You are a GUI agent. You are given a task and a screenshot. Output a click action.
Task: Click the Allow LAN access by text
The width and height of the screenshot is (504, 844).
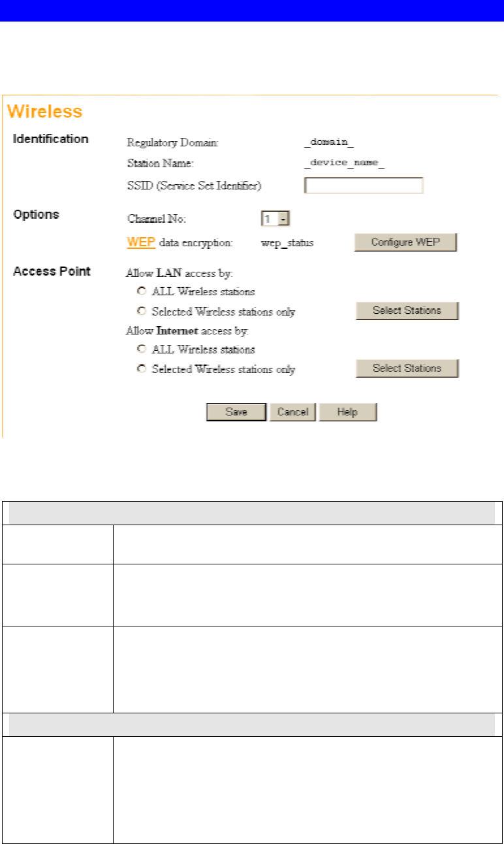pyautogui.click(x=179, y=272)
